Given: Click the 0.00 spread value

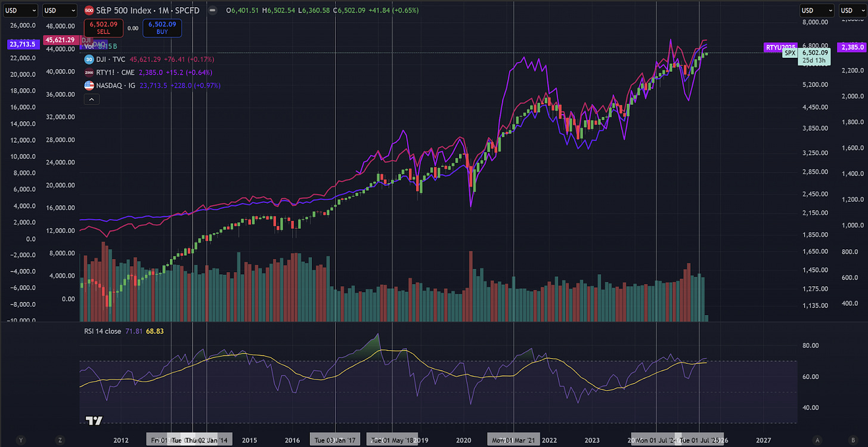Looking at the screenshot, I should (x=133, y=28).
